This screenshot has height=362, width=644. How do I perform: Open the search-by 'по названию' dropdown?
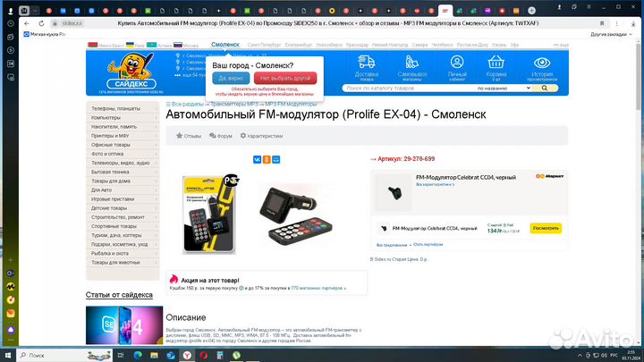[x=504, y=88]
